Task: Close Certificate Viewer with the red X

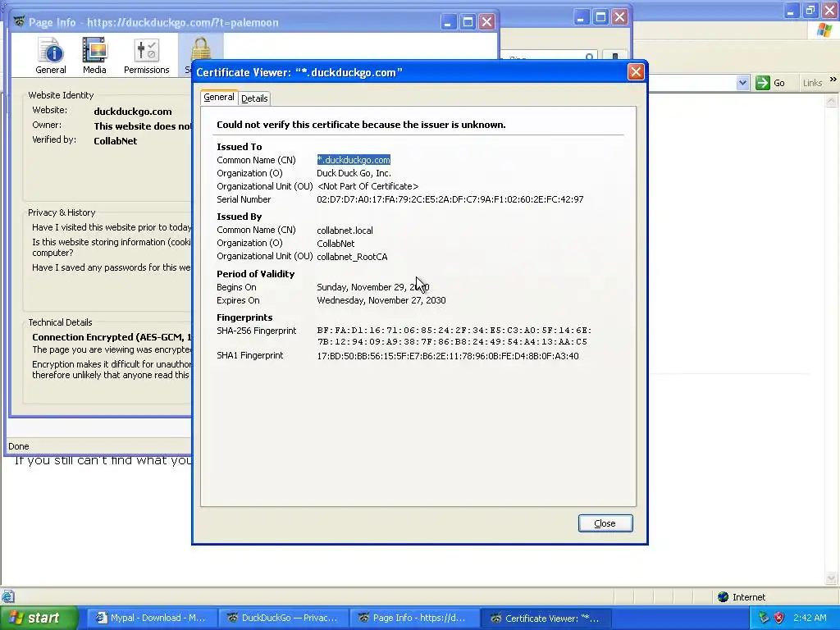Action: pyautogui.click(x=636, y=72)
